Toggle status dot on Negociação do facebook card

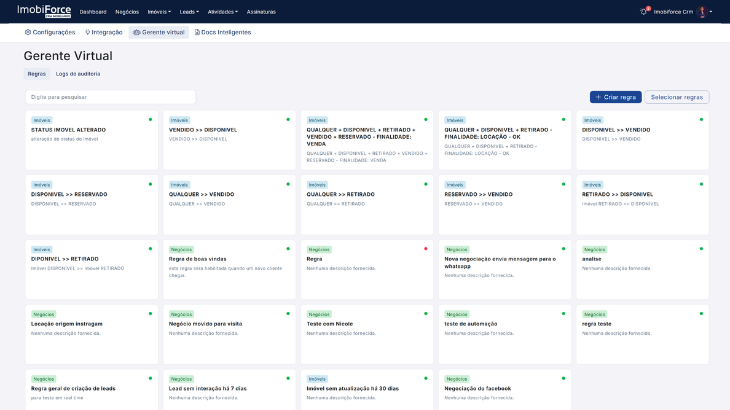tap(563, 378)
